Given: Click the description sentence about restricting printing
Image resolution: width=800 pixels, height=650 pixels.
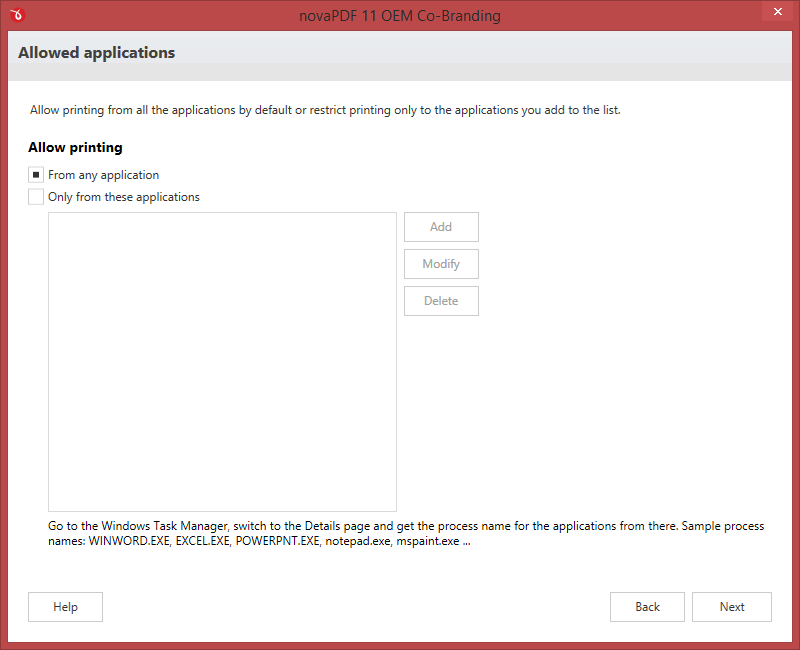Looking at the screenshot, I should [325, 110].
